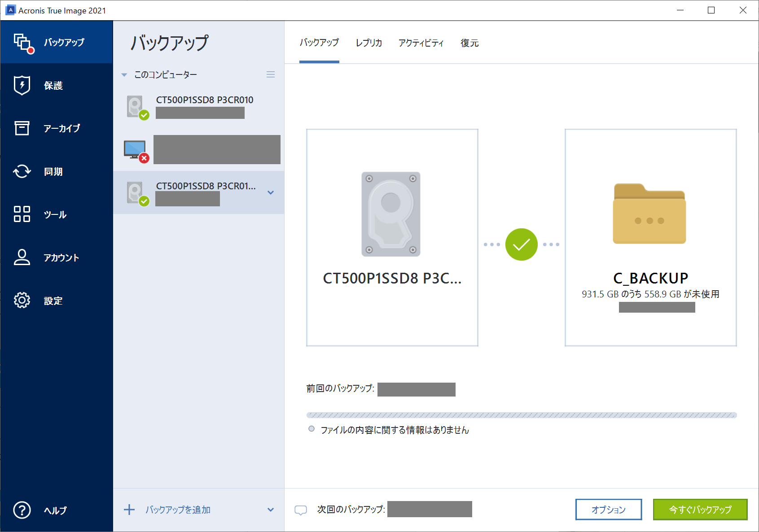Switch to the アクティビティ tab
The height and width of the screenshot is (532, 759).
point(421,43)
